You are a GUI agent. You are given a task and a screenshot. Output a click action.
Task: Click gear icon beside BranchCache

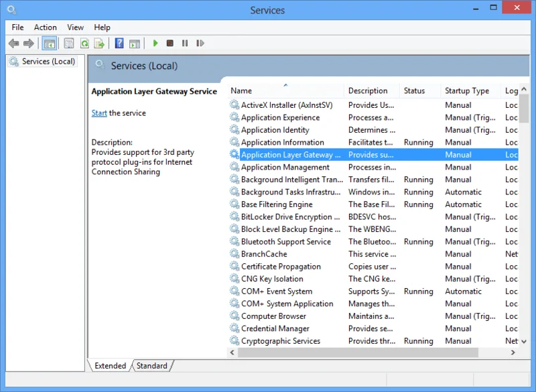coord(234,253)
